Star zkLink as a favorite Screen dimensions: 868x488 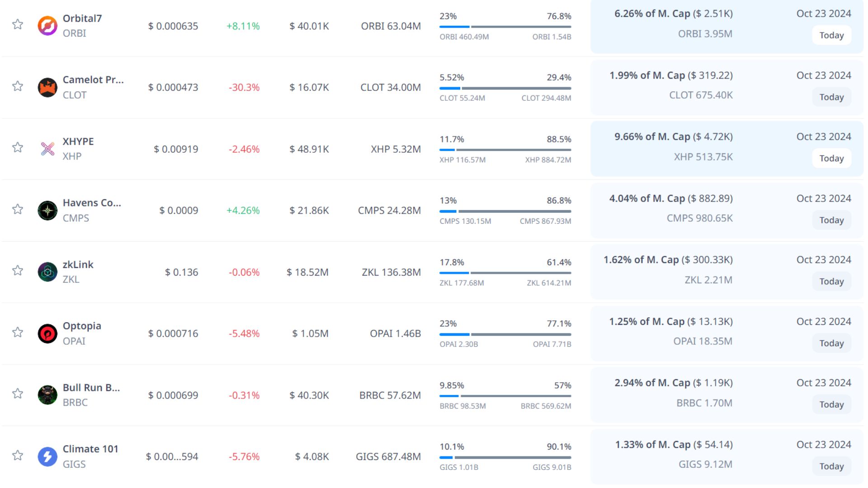tap(18, 271)
